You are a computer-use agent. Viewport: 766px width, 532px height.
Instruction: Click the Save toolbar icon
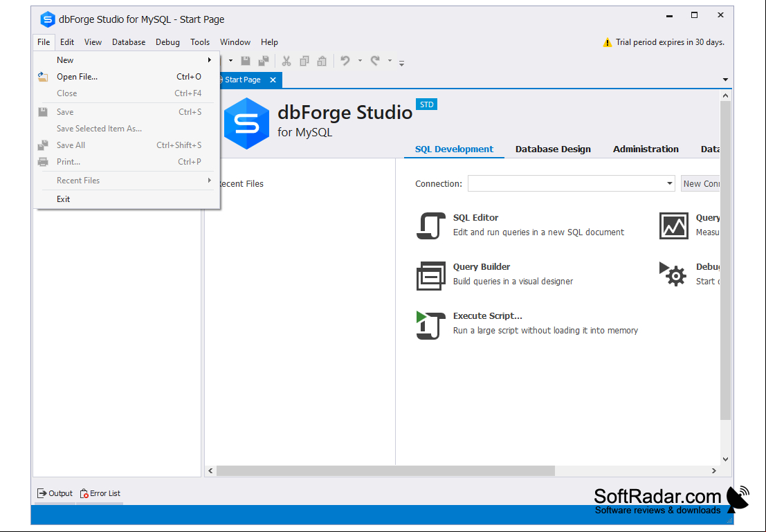tap(245, 61)
